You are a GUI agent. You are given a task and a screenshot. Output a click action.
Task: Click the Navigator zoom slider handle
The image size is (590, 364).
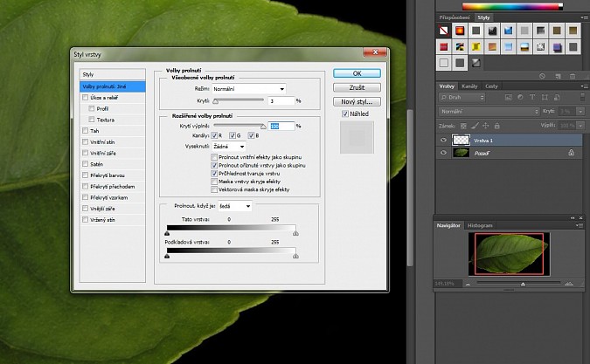523,285
